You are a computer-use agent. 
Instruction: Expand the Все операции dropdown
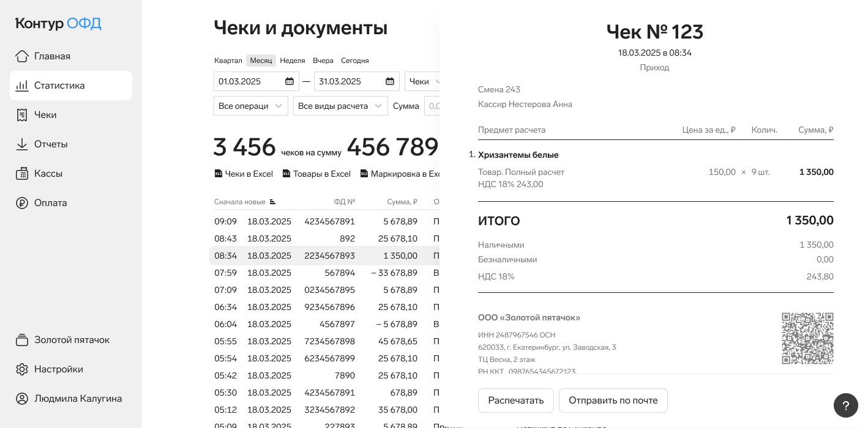pyautogui.click(x=251, y=106)
